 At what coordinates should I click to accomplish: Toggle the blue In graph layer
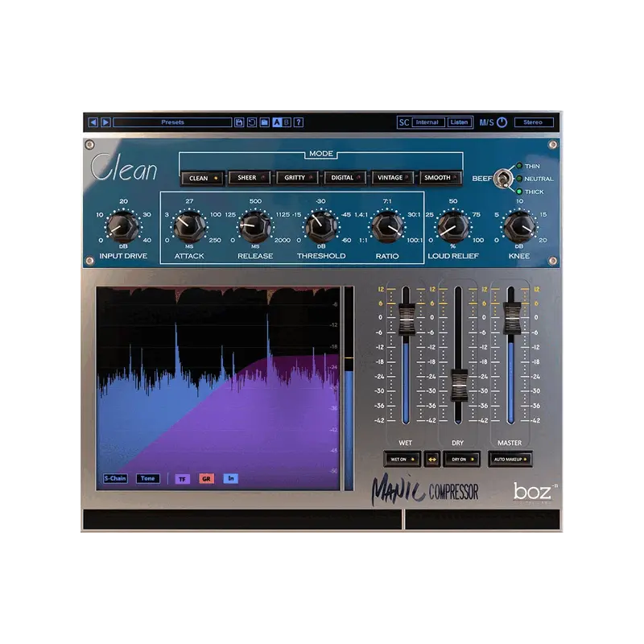pyautogui.click(x=231, y=478)
